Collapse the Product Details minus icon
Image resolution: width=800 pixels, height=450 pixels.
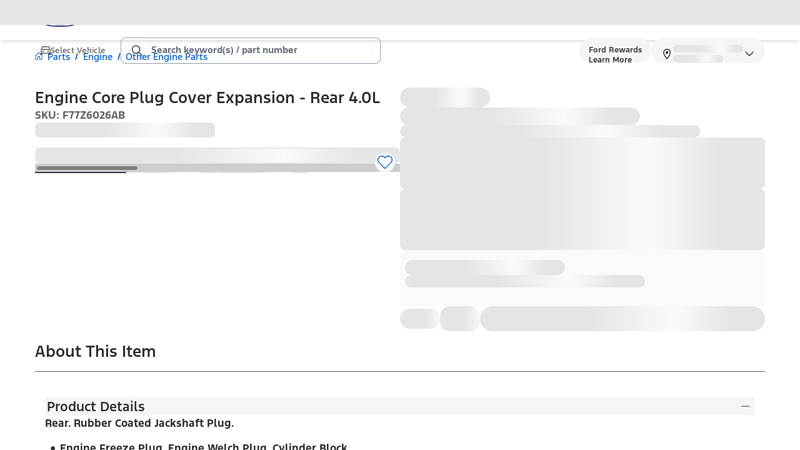pyautogui.click(x=745, y=406)
